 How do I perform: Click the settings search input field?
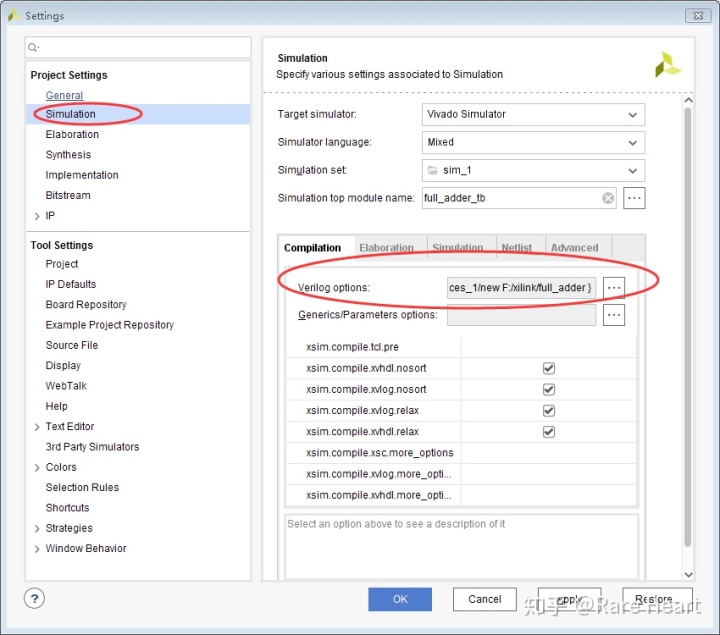click(138, 47)
